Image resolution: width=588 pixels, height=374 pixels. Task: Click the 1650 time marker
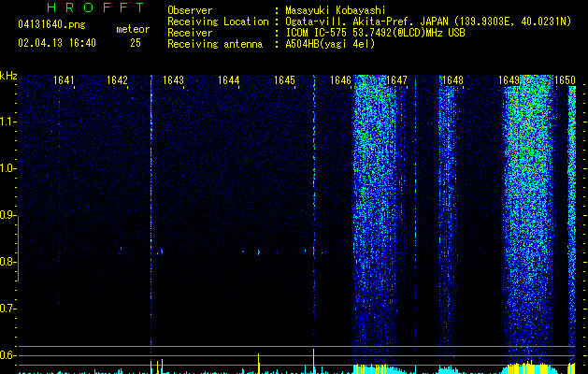565,80
